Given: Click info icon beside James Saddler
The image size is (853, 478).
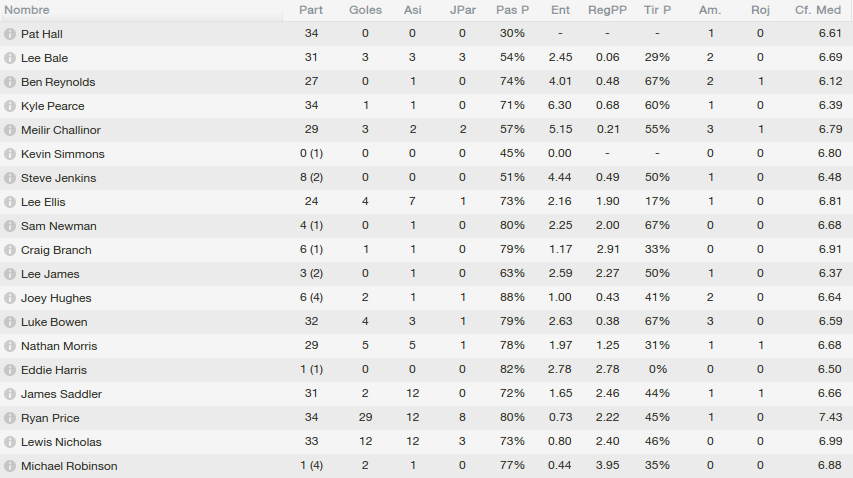Looking at the screenshot, I should coord(9,394).
